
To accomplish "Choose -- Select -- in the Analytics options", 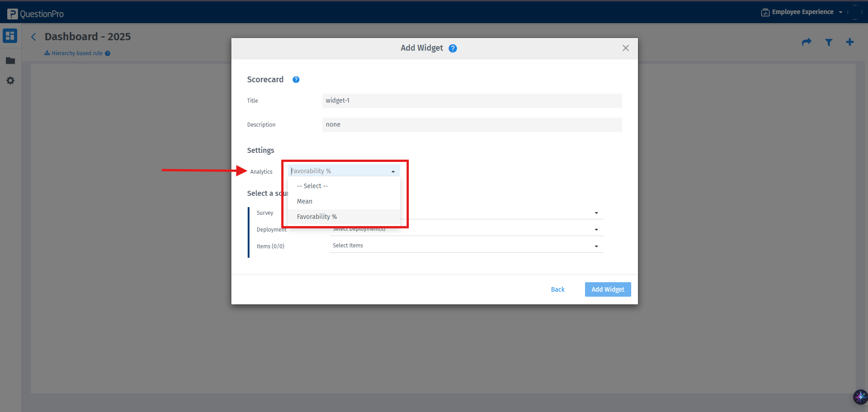I will (x=312, y=185).
